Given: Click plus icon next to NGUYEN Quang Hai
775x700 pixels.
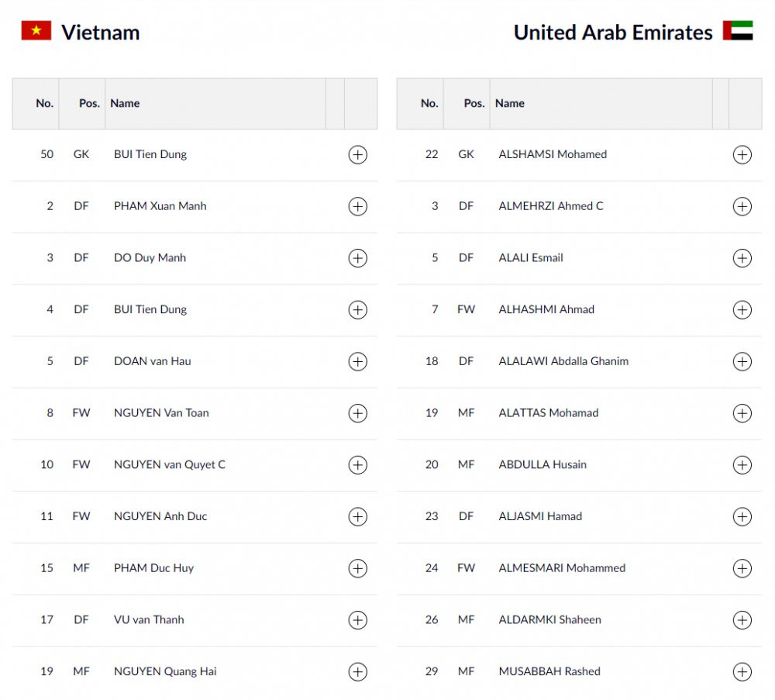Looking at the screenshot, I should coord(357,671).
